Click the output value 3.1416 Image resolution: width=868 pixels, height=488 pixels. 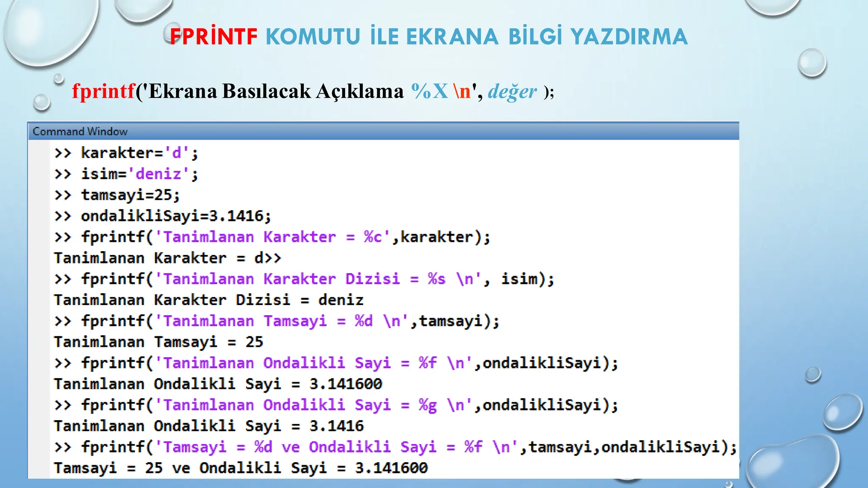coord(337,426)
